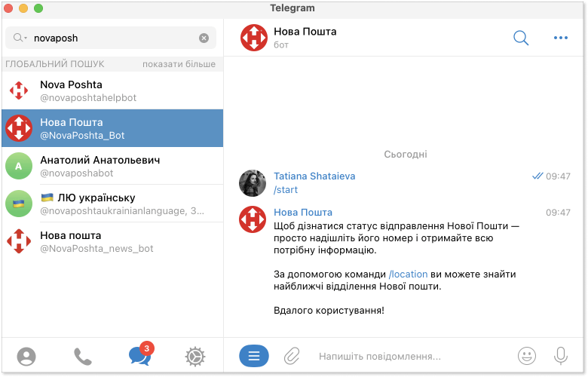The height and width of the screenshot is (377, 588).
Task: Click Nova Poshta helpbot logo avatar
Action: click(x=19, y=90)
